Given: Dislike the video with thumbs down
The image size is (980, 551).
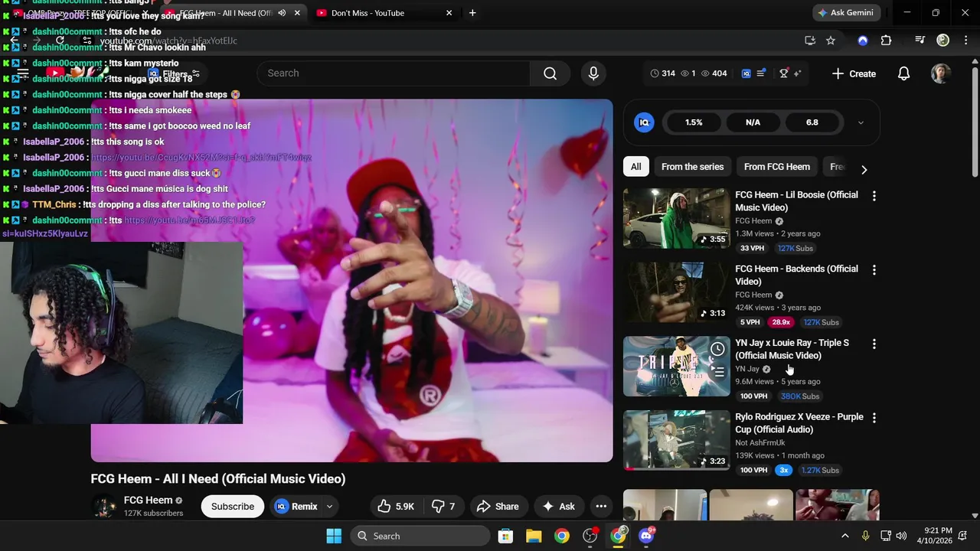Looking at the screenshot, I should (x=443, y=507).
